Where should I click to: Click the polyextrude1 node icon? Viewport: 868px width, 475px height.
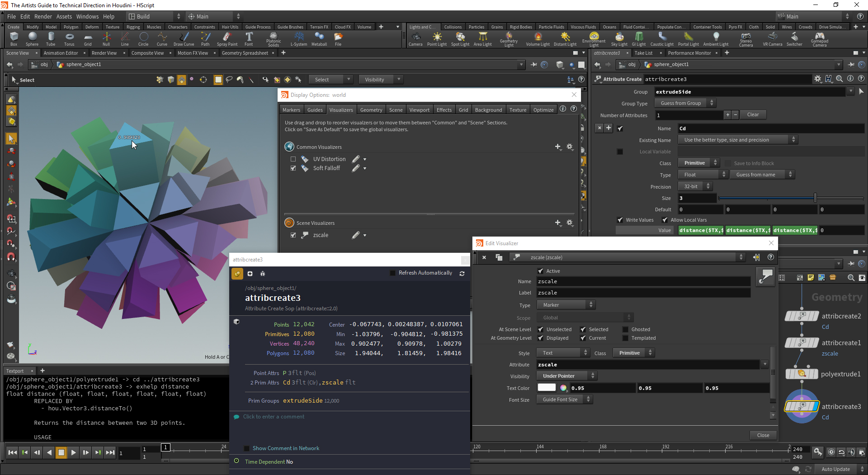[x=802, y=374]
